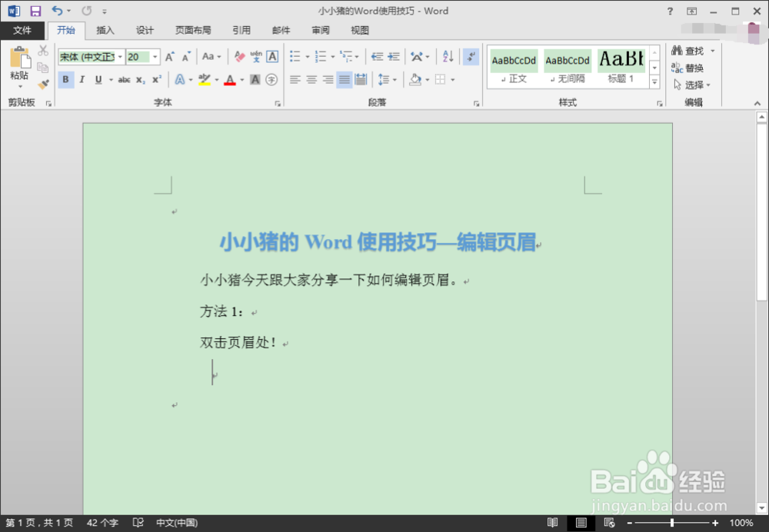This screenshot has height=532, width=769.
Task: Increase font size with grow font icon
Action: tap(170, 57)
